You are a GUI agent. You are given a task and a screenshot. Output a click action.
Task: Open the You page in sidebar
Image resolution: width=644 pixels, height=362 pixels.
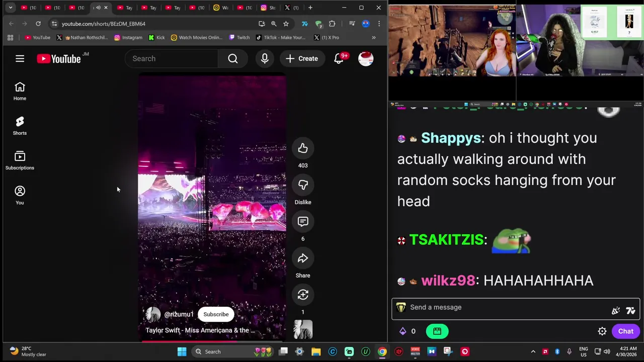[20, 196]
